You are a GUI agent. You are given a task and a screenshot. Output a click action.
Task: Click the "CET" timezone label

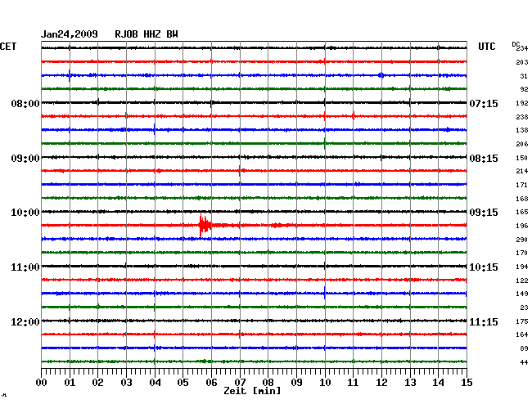[8, 47]
